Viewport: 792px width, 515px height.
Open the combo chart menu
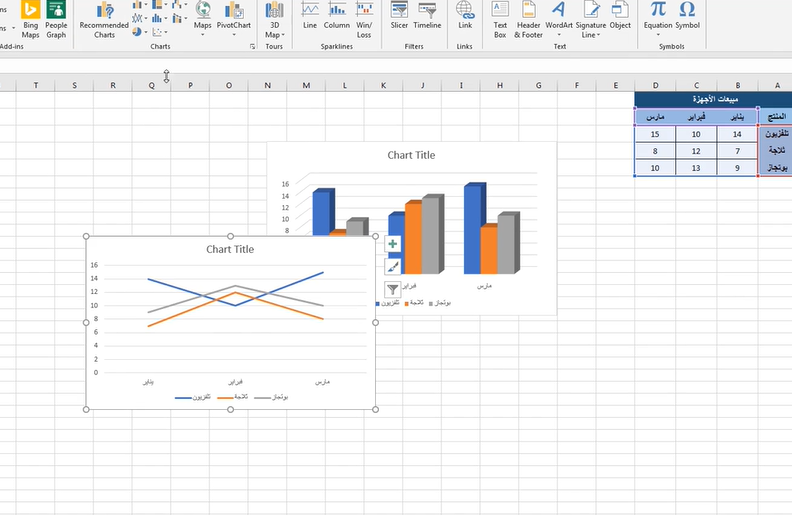click(x=179, y=19)
